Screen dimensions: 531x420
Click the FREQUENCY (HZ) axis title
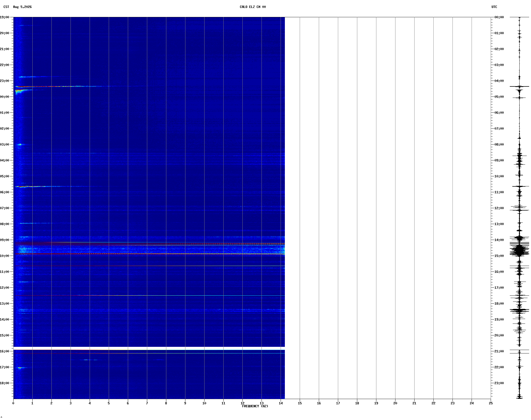point(255,406)
